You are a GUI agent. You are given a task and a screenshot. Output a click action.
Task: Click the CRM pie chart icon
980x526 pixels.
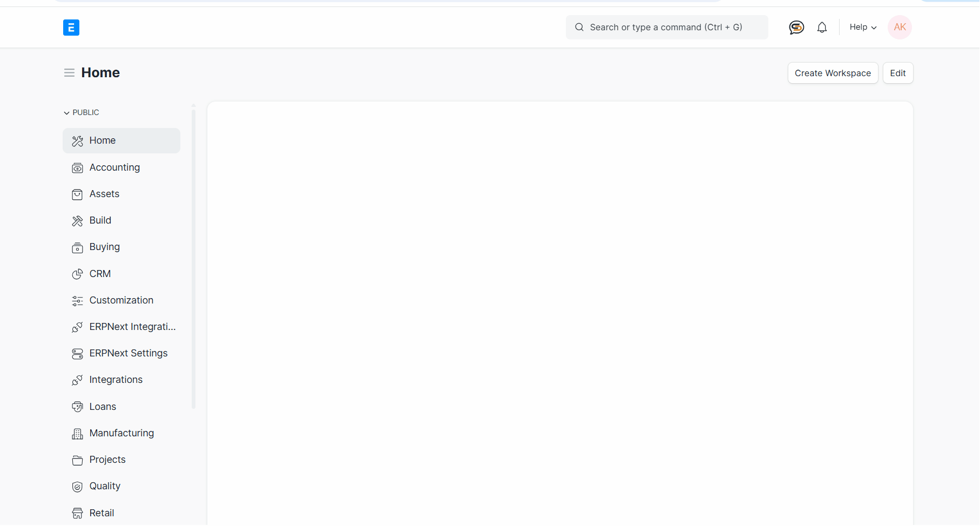pos(77,274)
